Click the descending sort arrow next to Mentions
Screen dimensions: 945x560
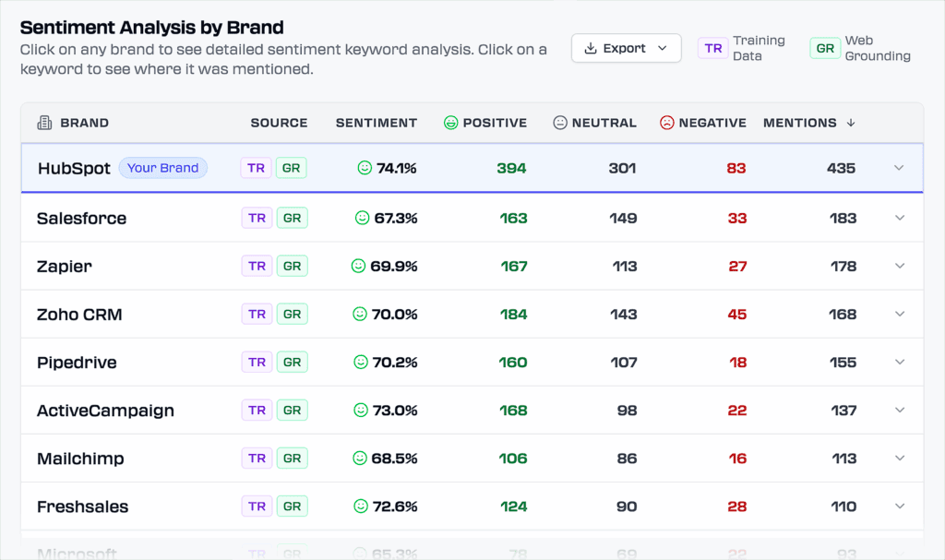(x=851, y=122)
